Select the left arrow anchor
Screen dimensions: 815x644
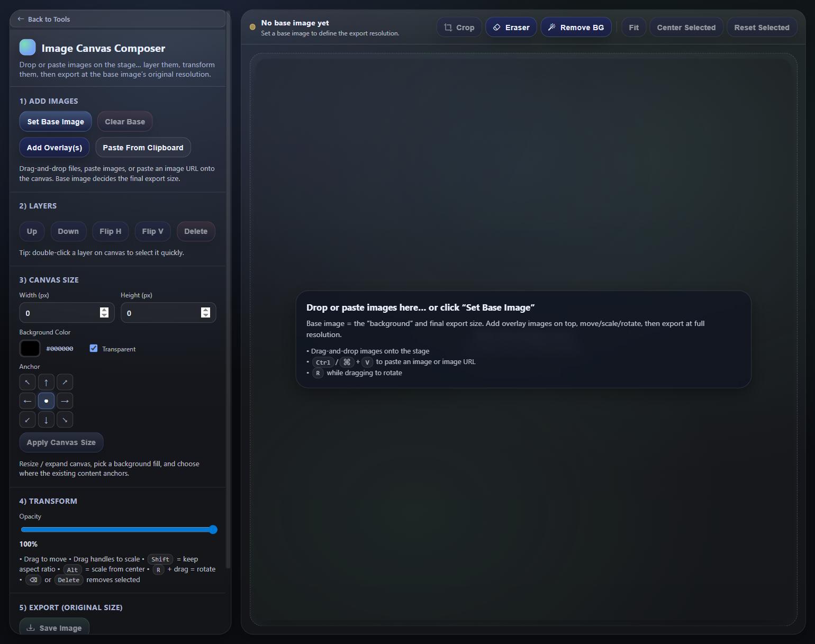tap(28, 401)
